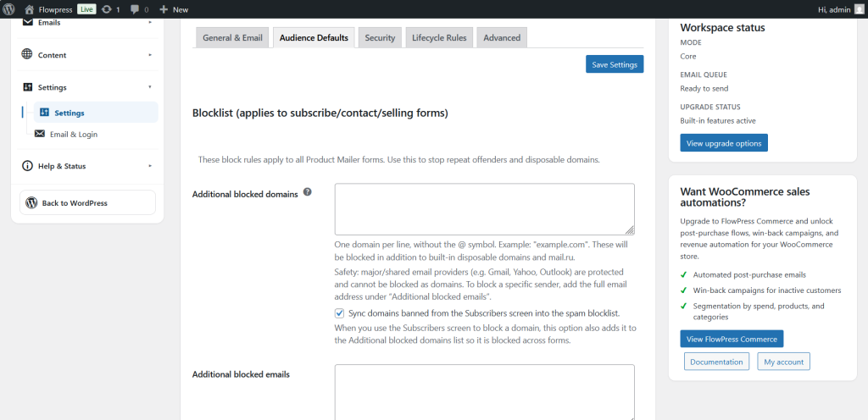Click the resize handle of blocked domains textarea
This screenshot has height=420, width=868.
631,230
